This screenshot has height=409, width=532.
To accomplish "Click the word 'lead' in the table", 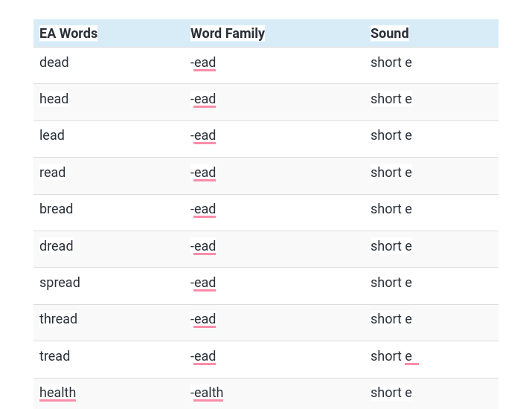I will coord(52,135).
